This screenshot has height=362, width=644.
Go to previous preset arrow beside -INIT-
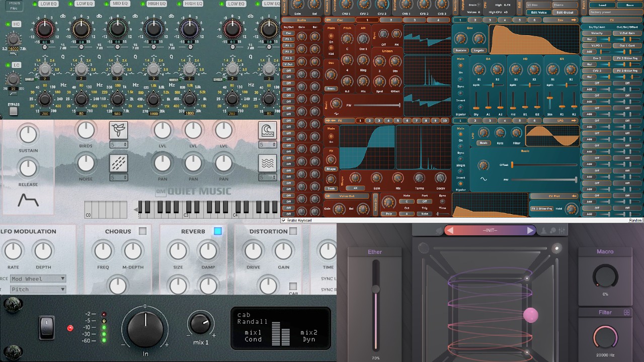click(x=450, y=230)
